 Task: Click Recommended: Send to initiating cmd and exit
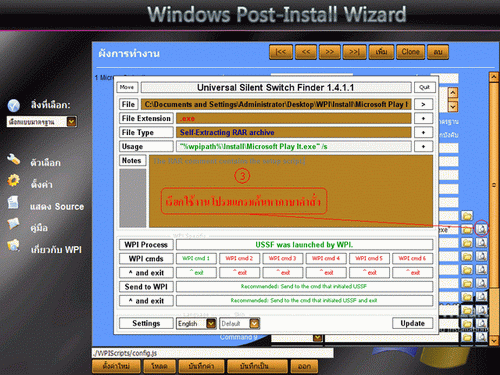304,300
